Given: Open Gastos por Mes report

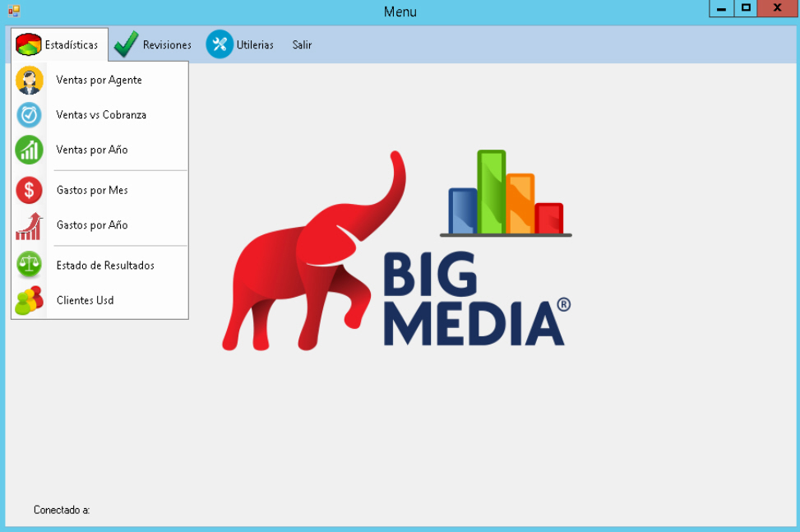Looking at the screenshot, I should tap(92, 190).
